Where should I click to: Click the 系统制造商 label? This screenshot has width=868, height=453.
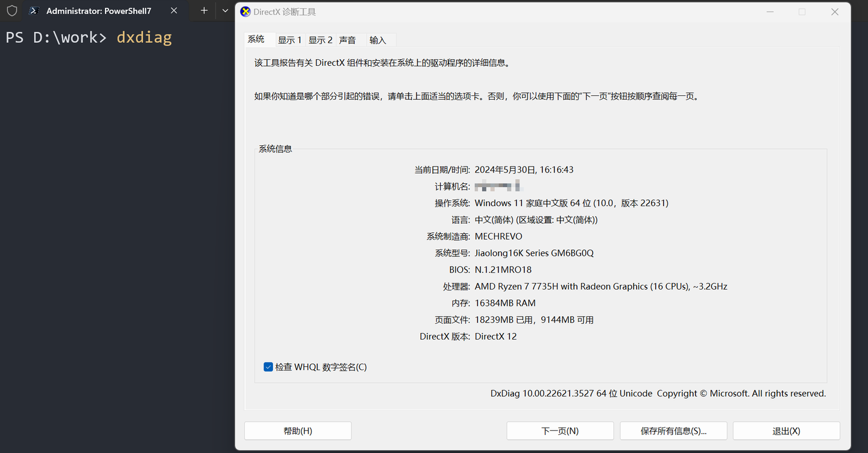pos(448,236)
